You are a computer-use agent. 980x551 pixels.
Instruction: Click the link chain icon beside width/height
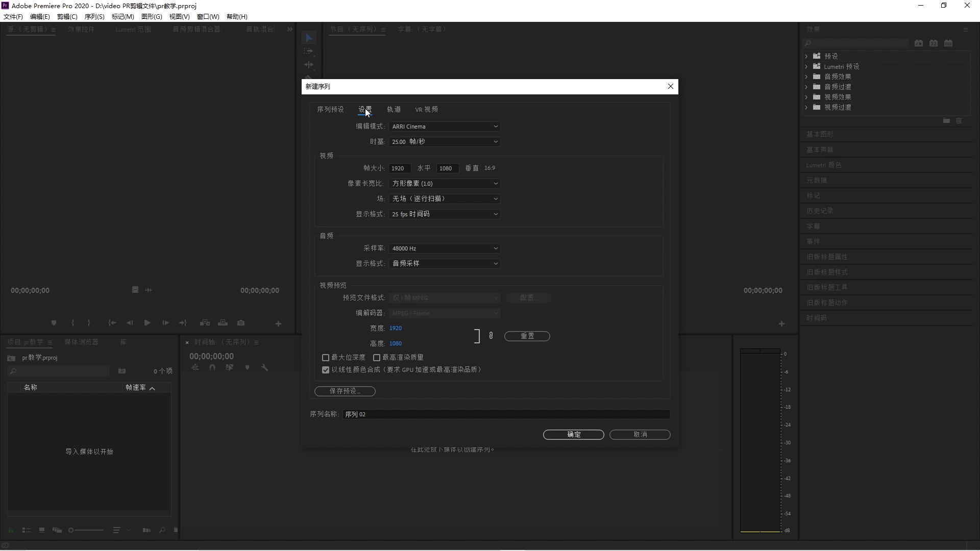tap(491, 336)
